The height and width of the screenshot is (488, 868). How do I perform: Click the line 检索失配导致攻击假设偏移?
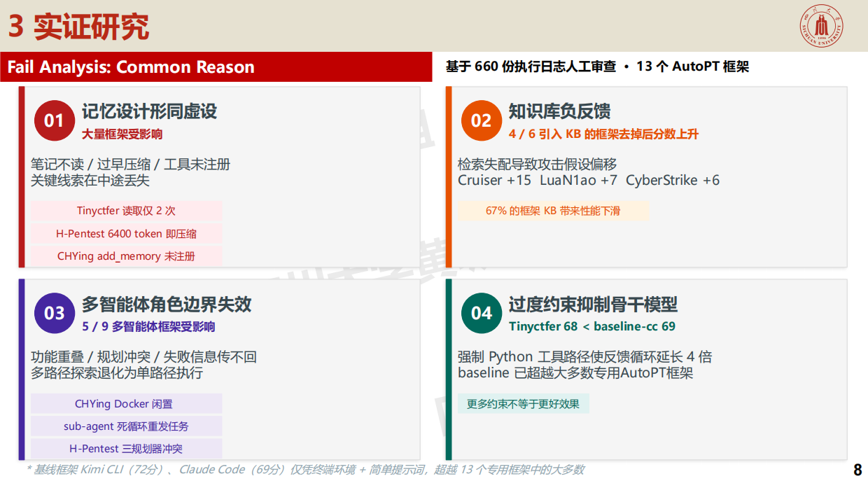(x=537, y=165)
